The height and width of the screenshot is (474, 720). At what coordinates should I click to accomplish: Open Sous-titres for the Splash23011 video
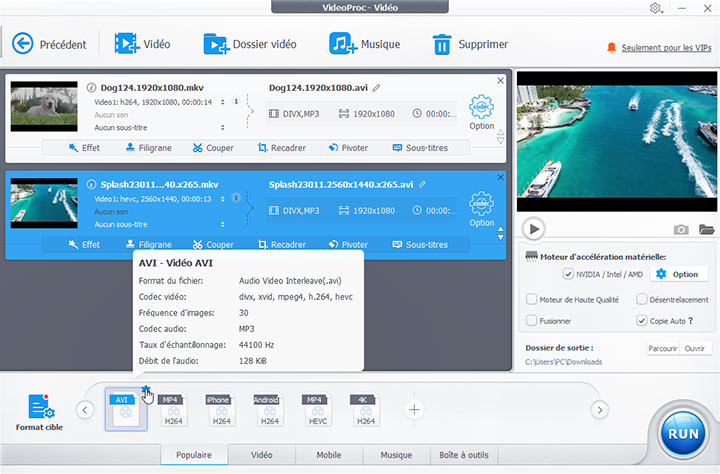[420, 245]
